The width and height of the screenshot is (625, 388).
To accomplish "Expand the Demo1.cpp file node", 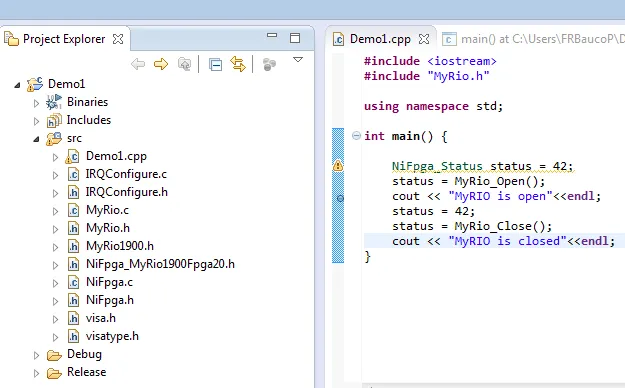I will [55, 158].
